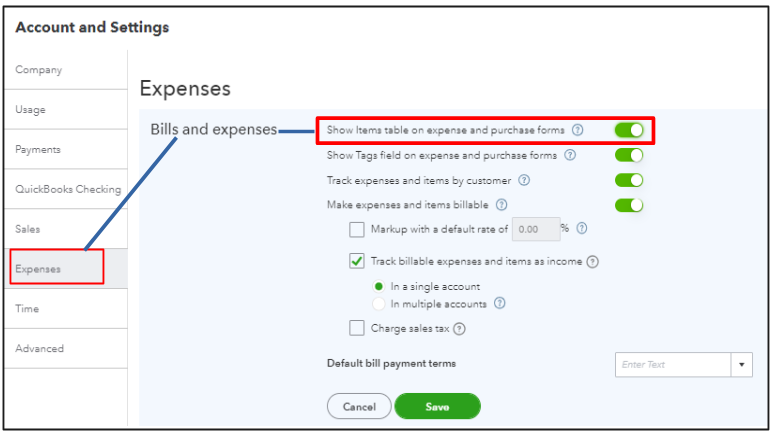Click help icon beside Show Items table
772x433 pixels.
coord(578,130)
